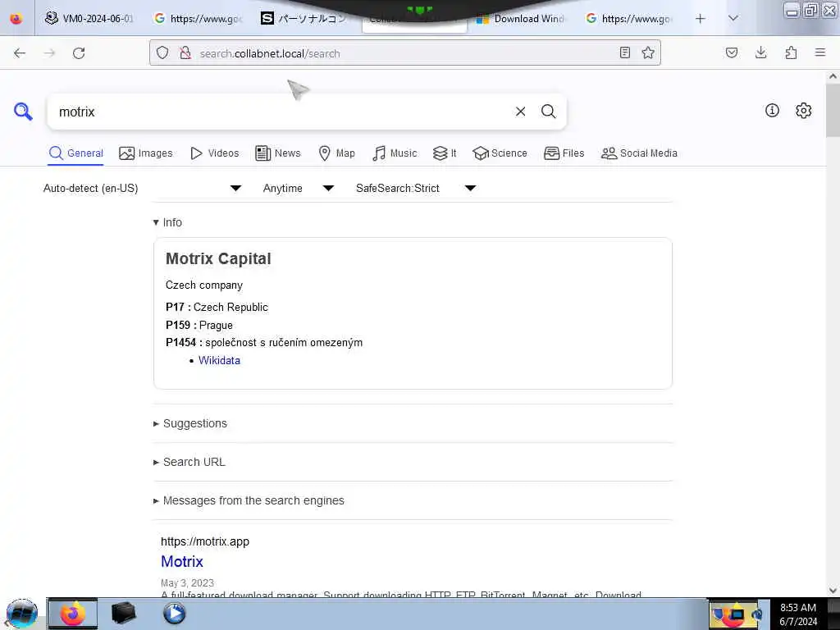
Task: Click the system tray icons area
Action: coord(737,614)
